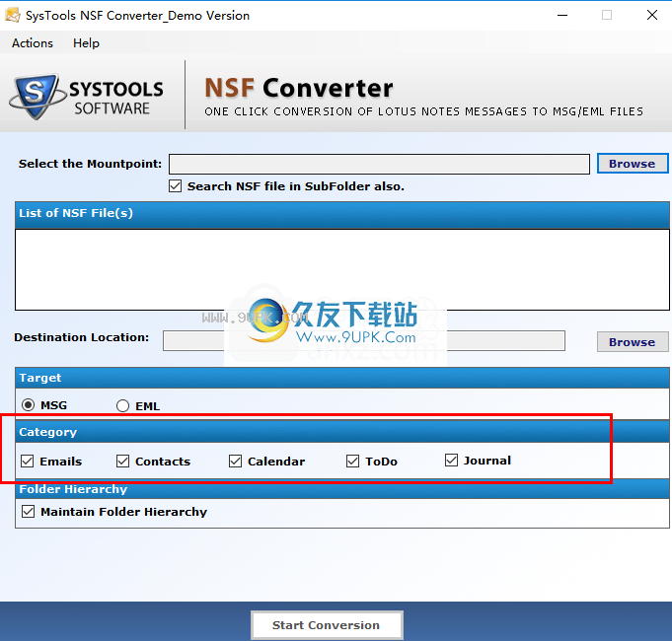Image resolution: width=672 pixels, height=641 pixels.
Task: Click Browse next to Select the Mountpoint
Action: coord(633,164)
